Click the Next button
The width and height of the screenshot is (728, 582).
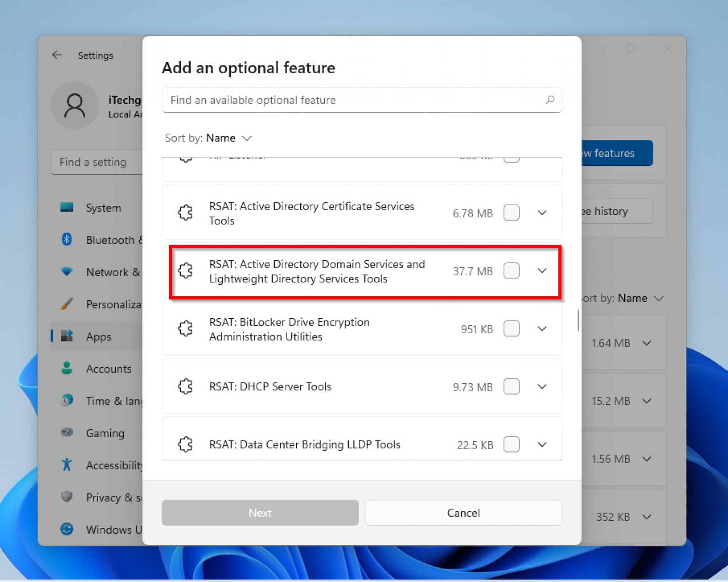260,513
